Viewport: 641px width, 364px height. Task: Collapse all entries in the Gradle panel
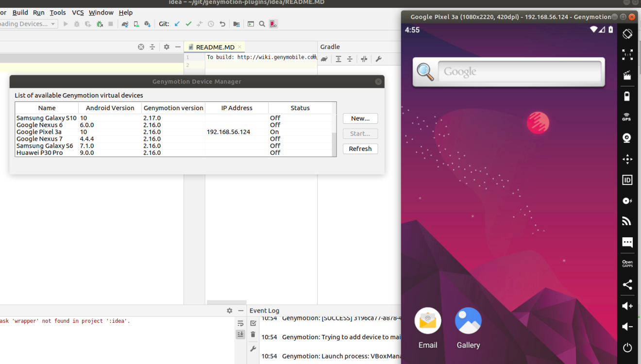tap(350, 59)
